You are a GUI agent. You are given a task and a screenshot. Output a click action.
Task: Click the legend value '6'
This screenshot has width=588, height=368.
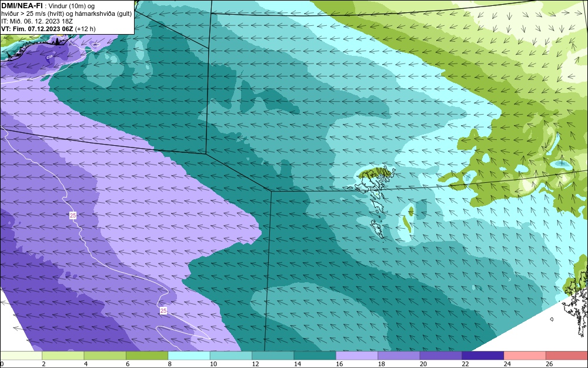pyautogui.click(x=128, y=364)
